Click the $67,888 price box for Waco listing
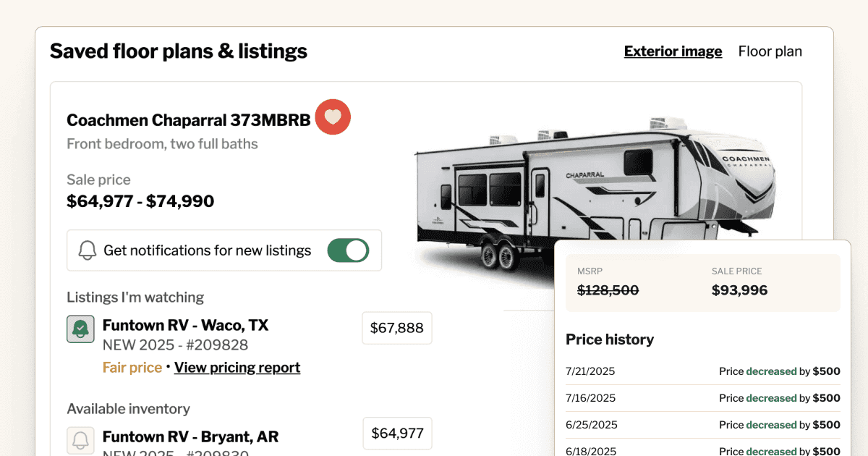The image size is (868, 456). (396, 328)
